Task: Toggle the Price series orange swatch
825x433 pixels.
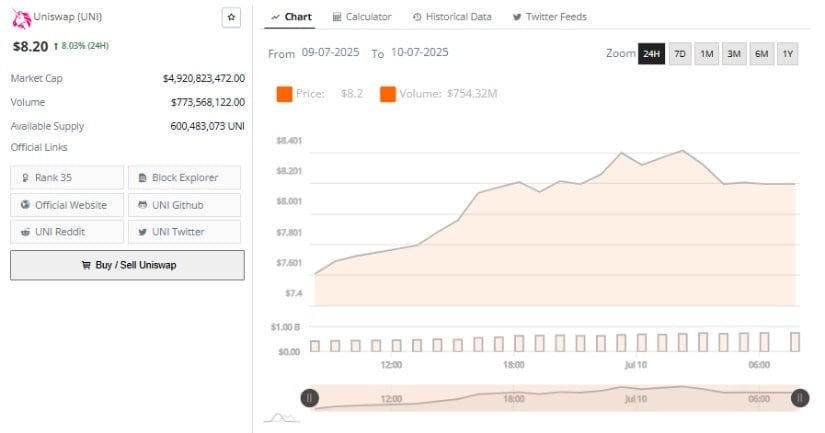Action: [285, 94]
